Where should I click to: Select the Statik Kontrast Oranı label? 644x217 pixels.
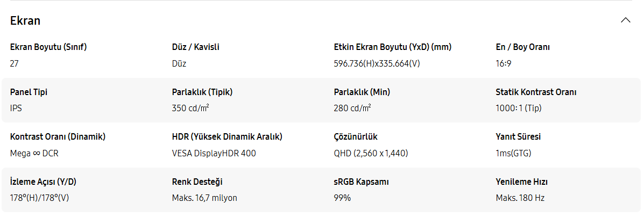tap(536, 92)
